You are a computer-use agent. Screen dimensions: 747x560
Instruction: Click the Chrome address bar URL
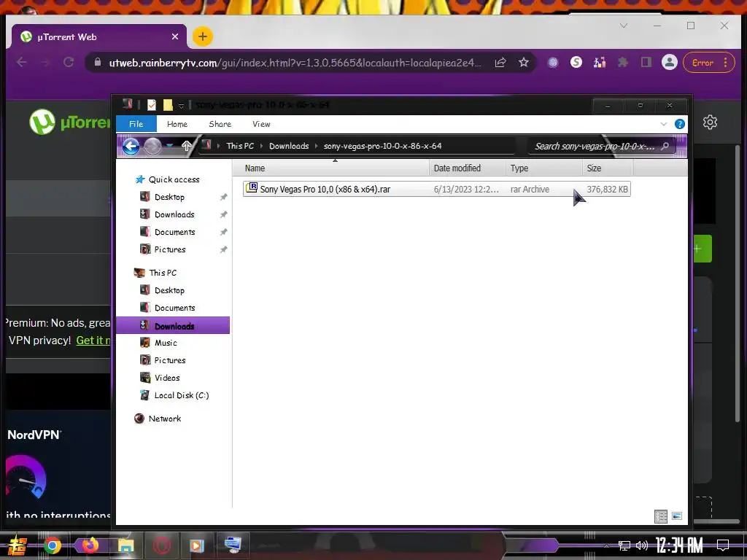point(295,63)
